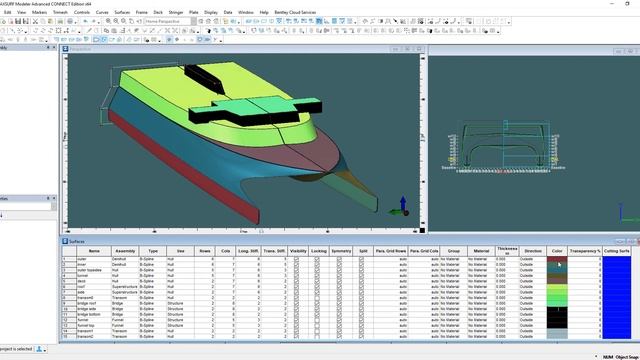
Task: Click the Perspective window title icon
Action: point(65,49)
